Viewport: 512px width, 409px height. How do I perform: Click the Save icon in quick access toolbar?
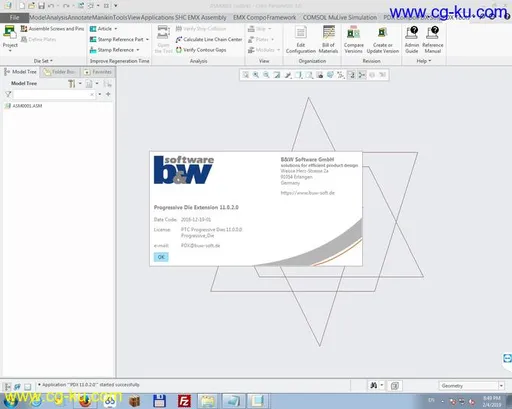(x=41, y=6)
